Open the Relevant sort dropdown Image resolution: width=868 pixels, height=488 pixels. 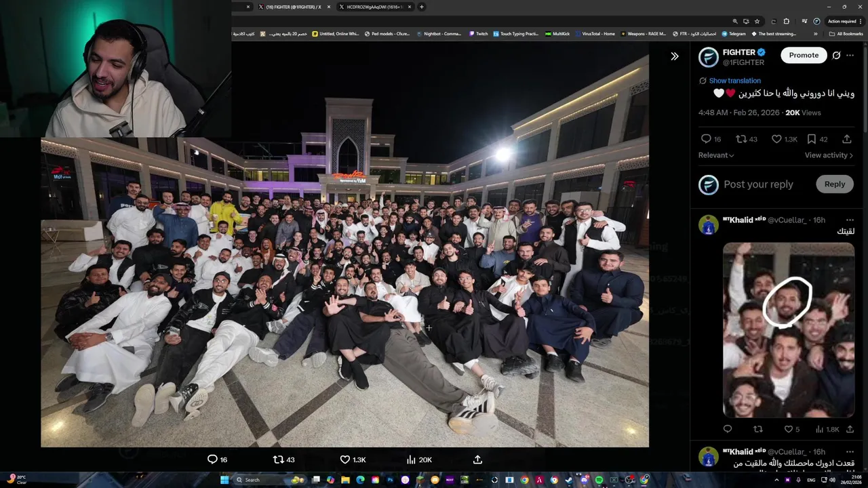coord(716,155)
